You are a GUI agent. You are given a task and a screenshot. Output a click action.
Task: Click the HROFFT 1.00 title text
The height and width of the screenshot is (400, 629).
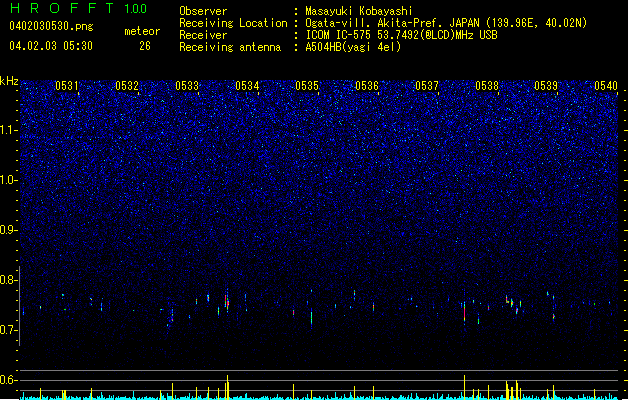coord(79,8)
